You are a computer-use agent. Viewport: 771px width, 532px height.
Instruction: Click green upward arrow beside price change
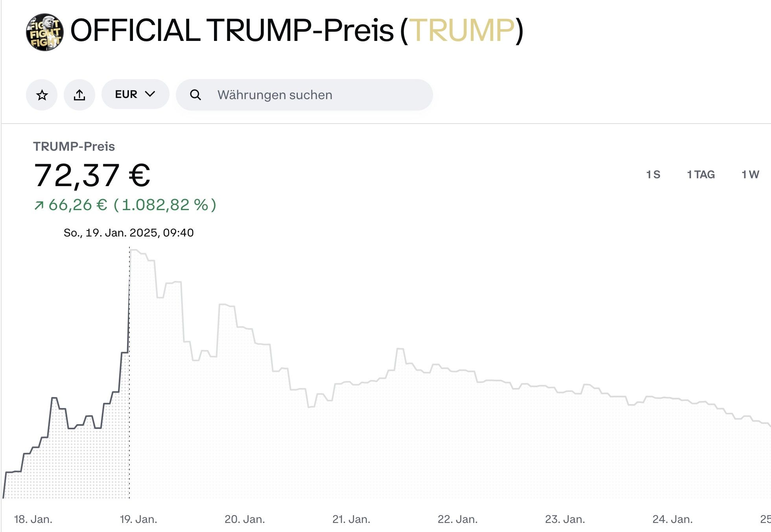click(39, 205)
